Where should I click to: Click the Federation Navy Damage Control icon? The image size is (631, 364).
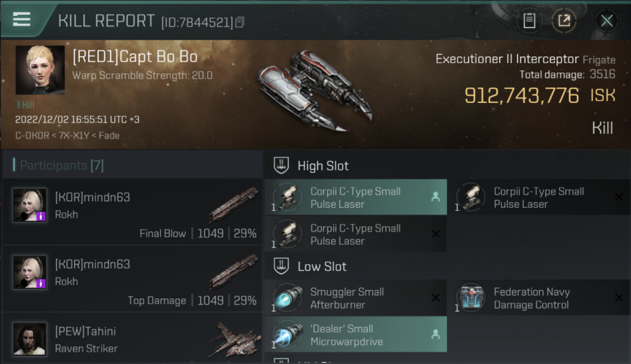tap(471, 298)
